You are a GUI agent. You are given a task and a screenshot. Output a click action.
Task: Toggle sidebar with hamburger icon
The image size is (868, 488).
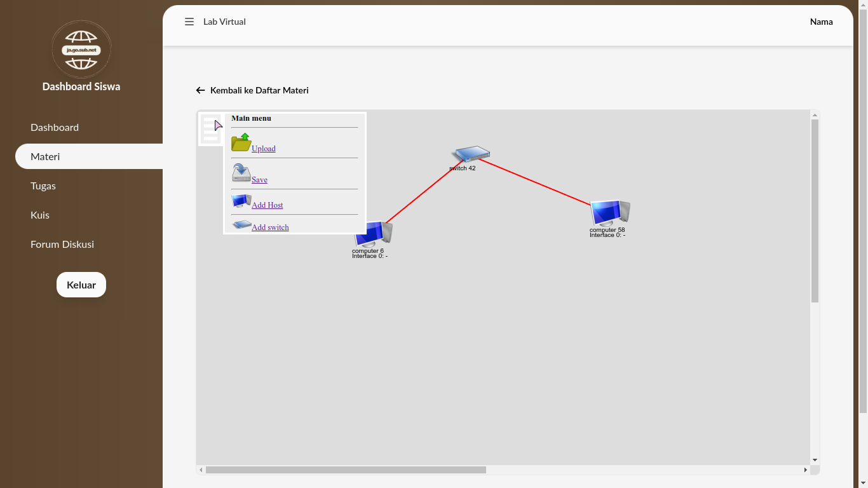pos(189,22)
